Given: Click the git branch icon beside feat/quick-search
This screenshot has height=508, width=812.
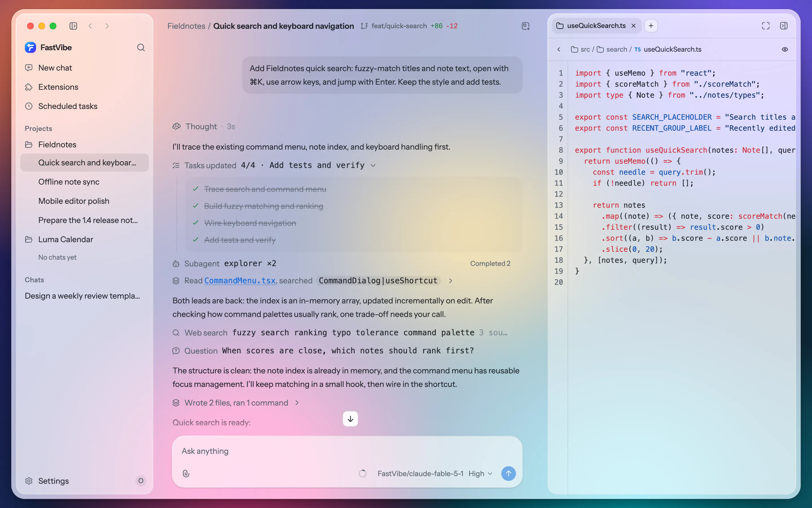Looking at the screenshot, I should [364, 26].
